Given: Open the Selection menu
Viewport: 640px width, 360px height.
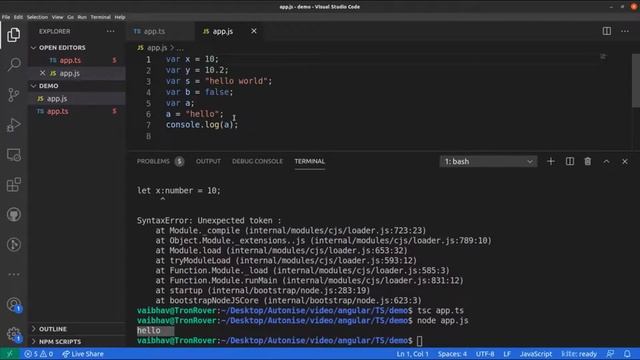Looking at the screenshot, I should coord(37,17).
